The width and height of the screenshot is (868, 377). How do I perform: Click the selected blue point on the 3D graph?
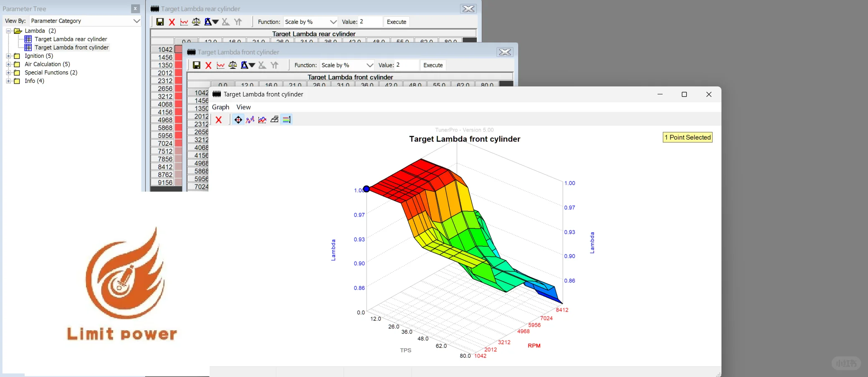(x=366, y=189)
